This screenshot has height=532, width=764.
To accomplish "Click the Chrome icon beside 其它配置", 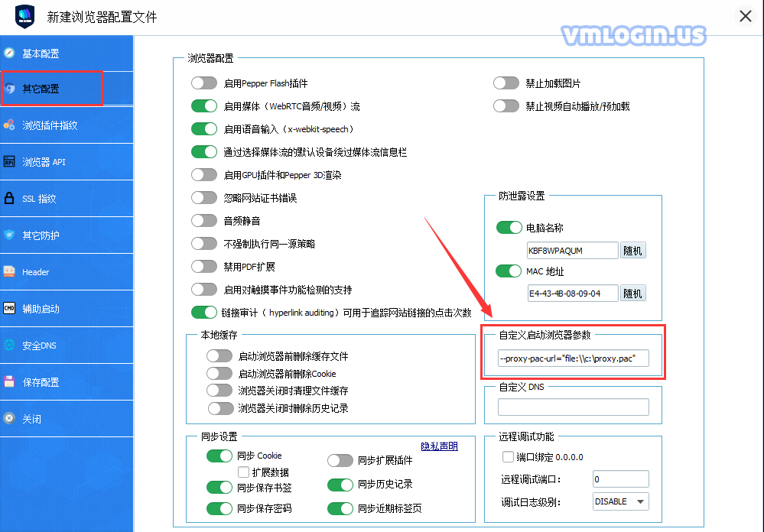I will coord(11,89).
